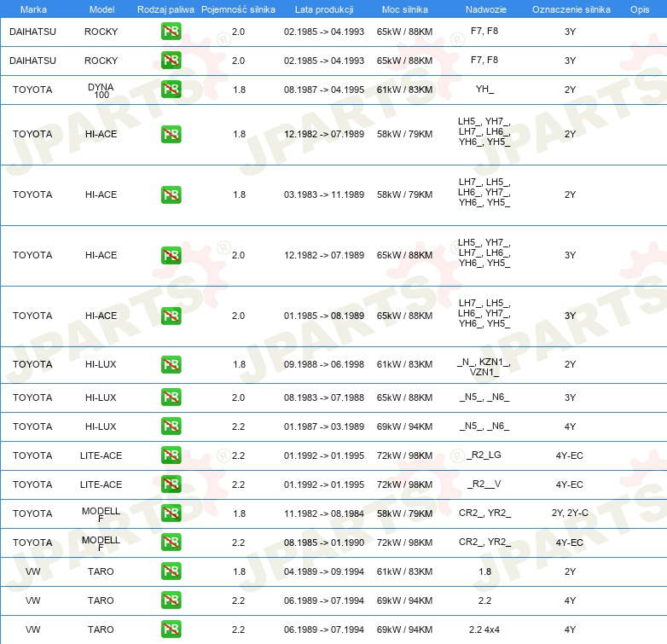Select the '03.1983 -> 11.1989' production years cell
667x644 pixels.
(324, 194)
